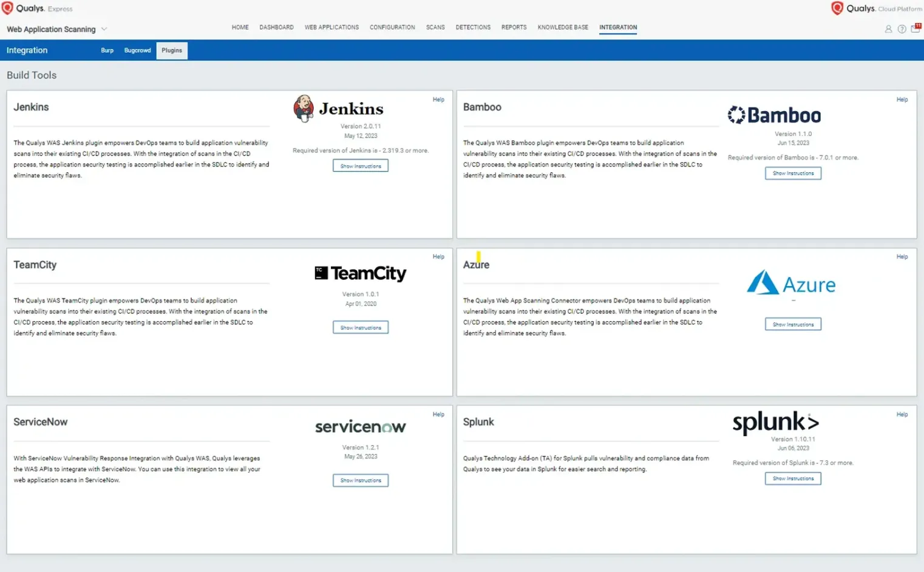Click the ServiceNow card title
924x572 pixels.
pos(41,422)
